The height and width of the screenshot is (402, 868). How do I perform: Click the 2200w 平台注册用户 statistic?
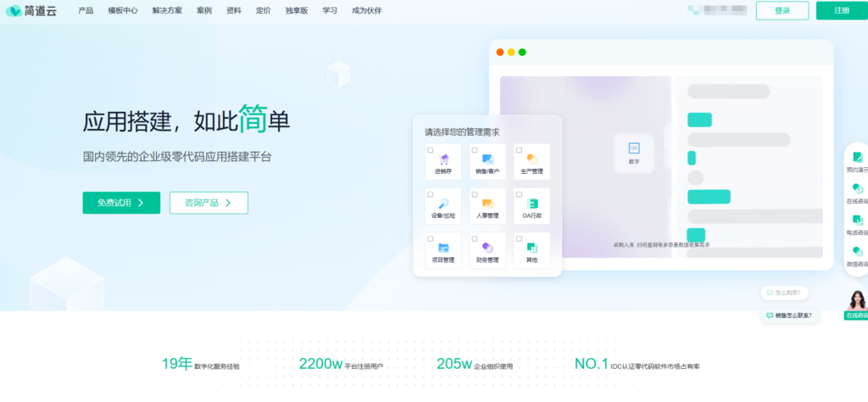tap(341, 365)
